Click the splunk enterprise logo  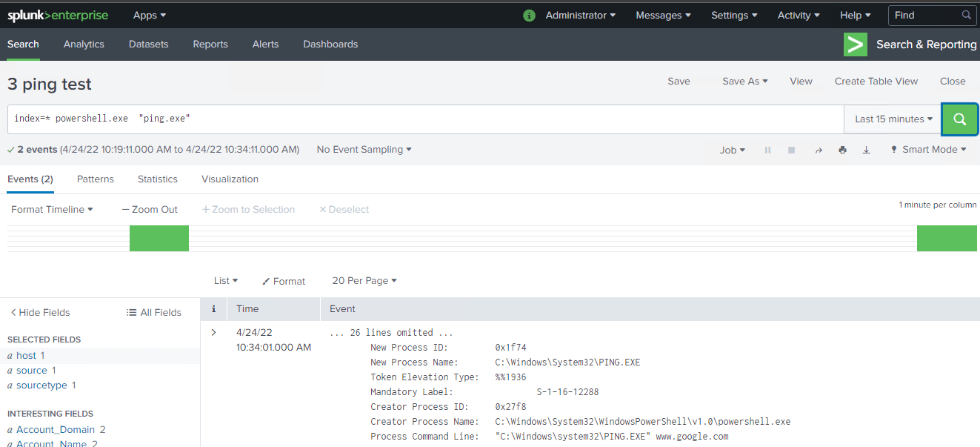tap(58, 15)
